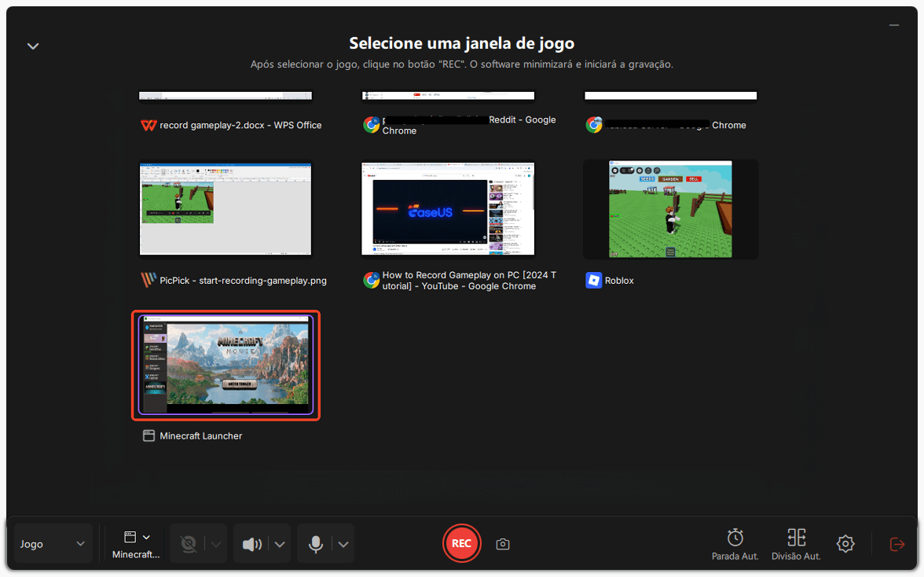The height and width of the screenshot is (577, 924).
Task: Toggle the disabled webcam icon
Action: (188, 543)
